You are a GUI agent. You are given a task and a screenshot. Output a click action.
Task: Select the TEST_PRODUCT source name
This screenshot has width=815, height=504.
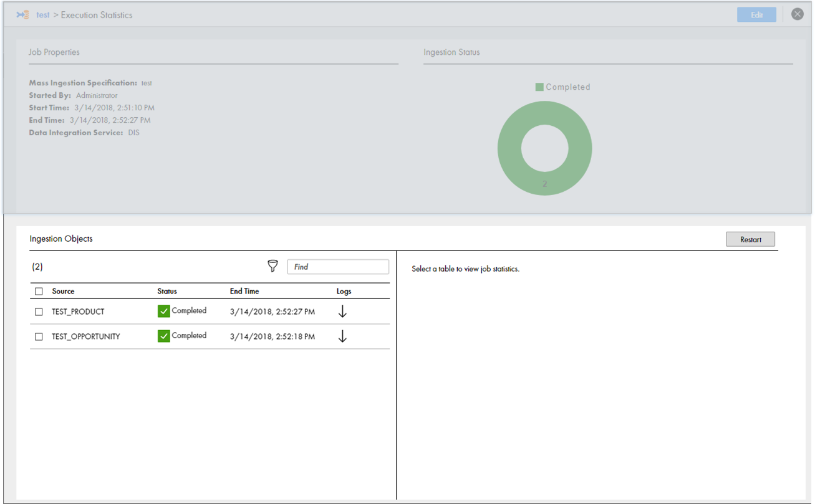pos(78,311)
